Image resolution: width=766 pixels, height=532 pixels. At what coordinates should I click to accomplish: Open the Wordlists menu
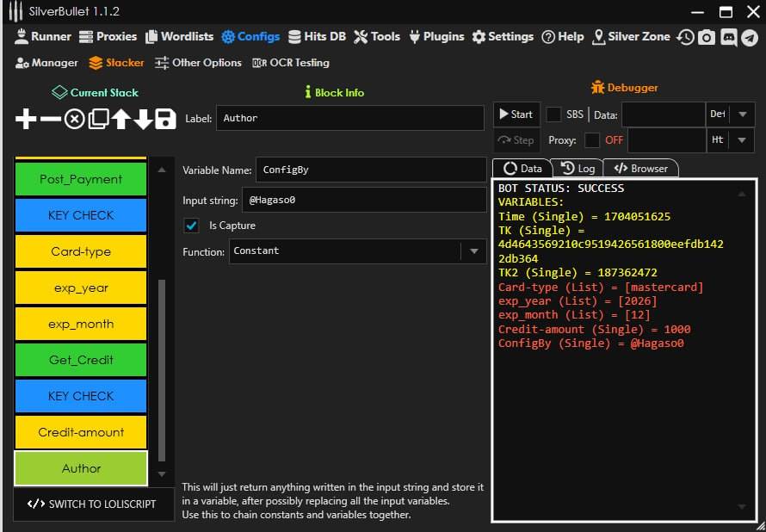point(180,37)
